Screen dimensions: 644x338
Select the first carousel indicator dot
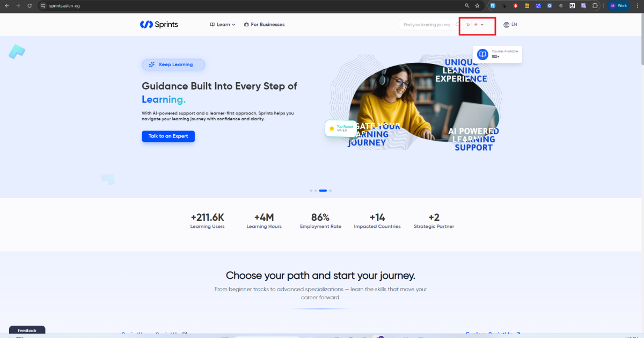311,190
